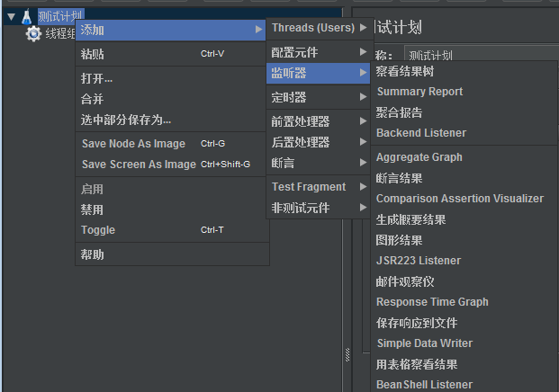
Task: Open 帮助 from the context menu
Action: (170, 254)
